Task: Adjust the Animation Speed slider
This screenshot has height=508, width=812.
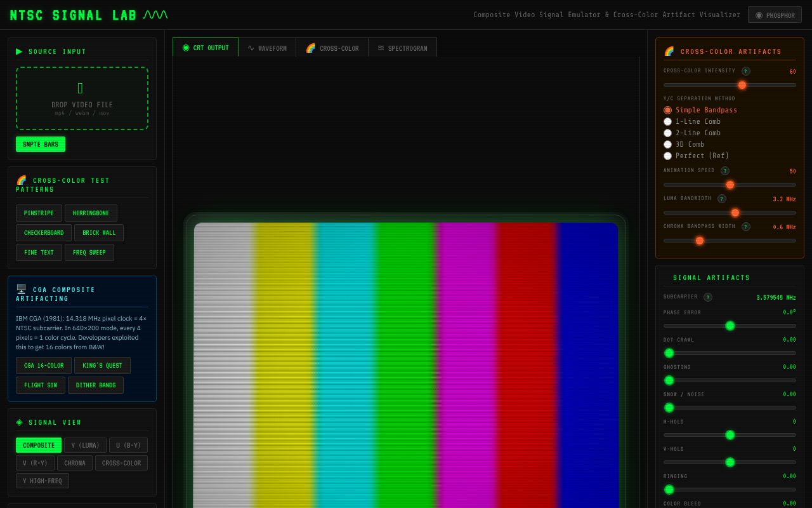Action: pos(730,185)
